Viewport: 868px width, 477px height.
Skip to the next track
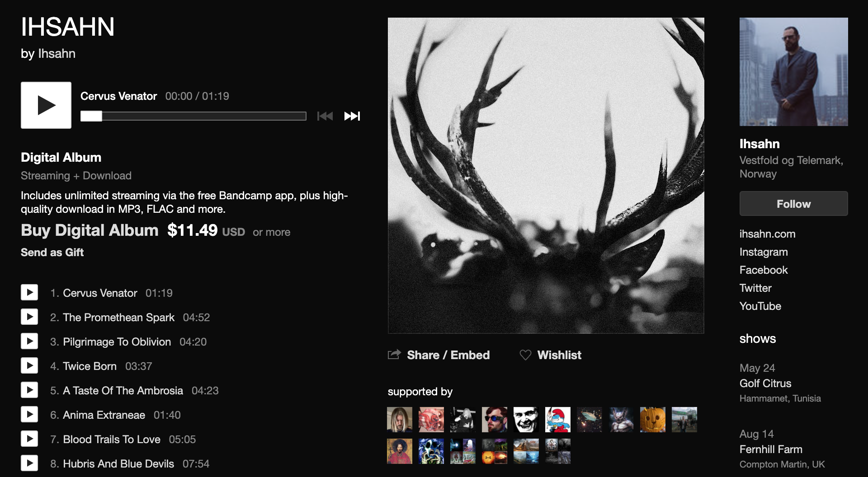click(352, 116)
